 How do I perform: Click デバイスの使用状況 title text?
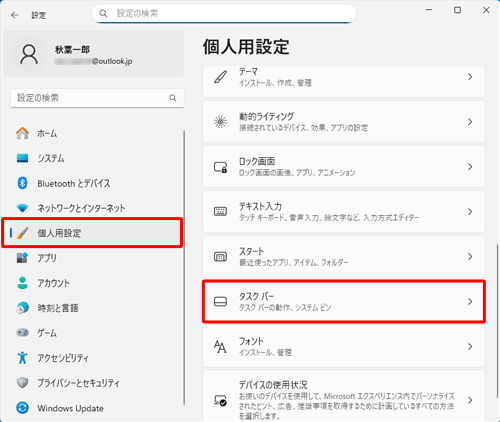click(x=273, y=385)
